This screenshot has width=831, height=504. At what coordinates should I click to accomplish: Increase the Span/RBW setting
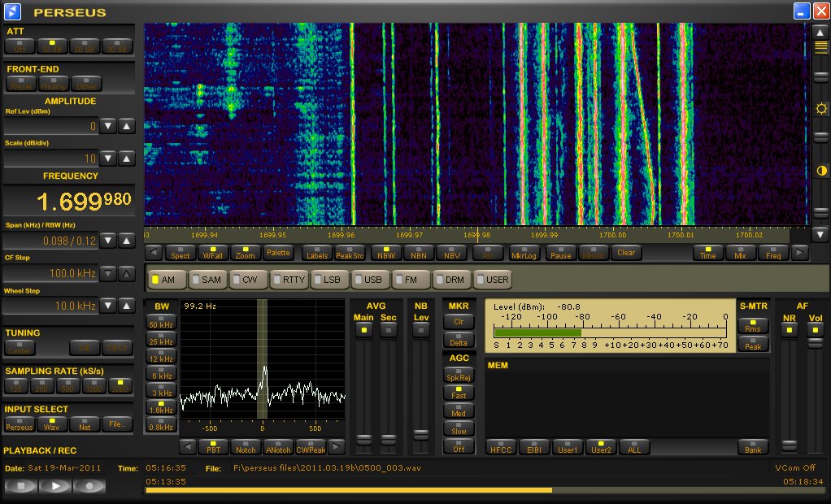click(x=126, y=241)
